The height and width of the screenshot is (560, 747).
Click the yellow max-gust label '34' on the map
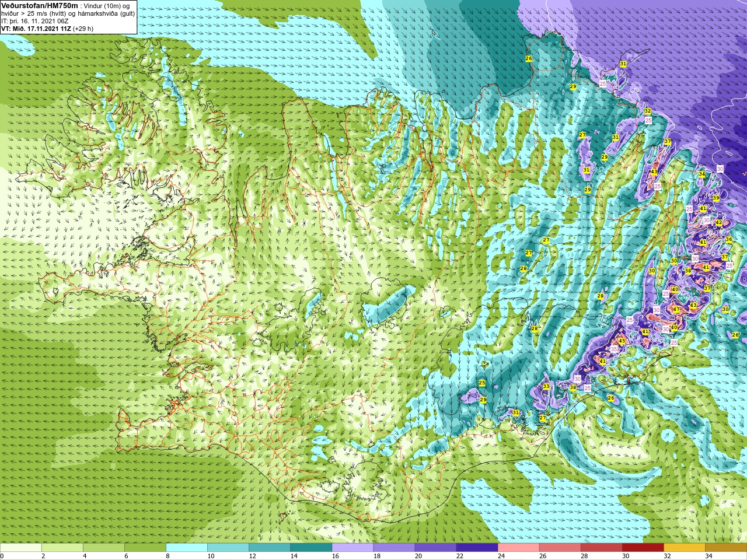coord(702,174)
